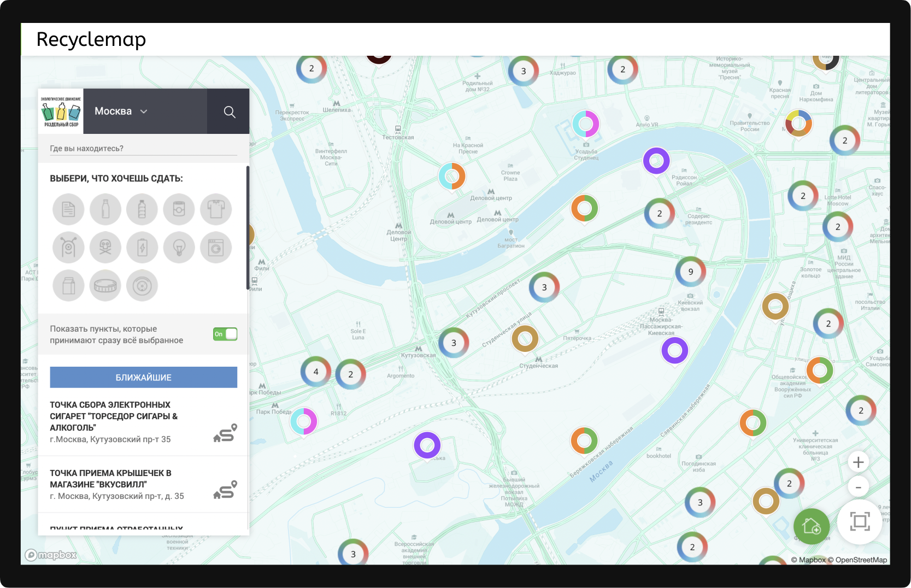Open cyan-pink marker near Усадьба Студенец
The width and height of the screenshot is (911, 588).
pyautogui.click(x=586, y=125)
